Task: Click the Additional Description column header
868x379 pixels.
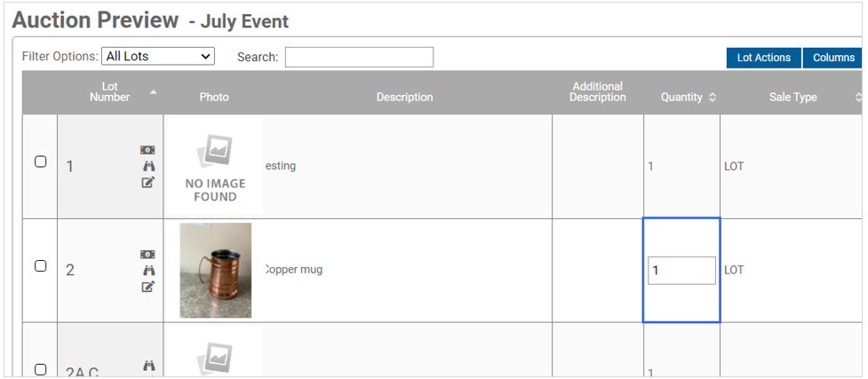Action: point(598,91)
